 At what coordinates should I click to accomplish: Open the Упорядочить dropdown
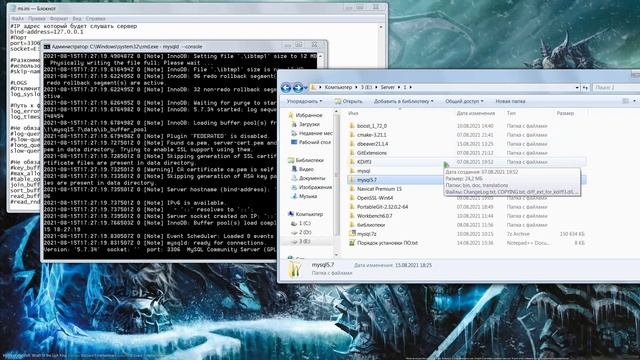(304, 101)
